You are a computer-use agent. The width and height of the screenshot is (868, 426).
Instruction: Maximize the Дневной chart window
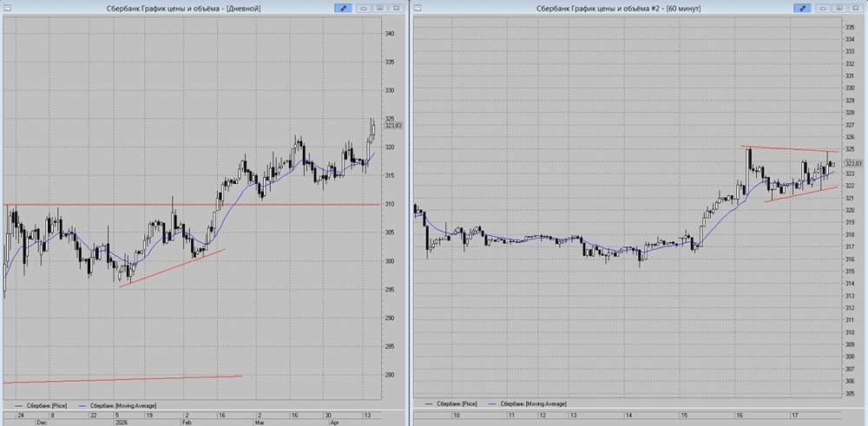pos(380,9)
